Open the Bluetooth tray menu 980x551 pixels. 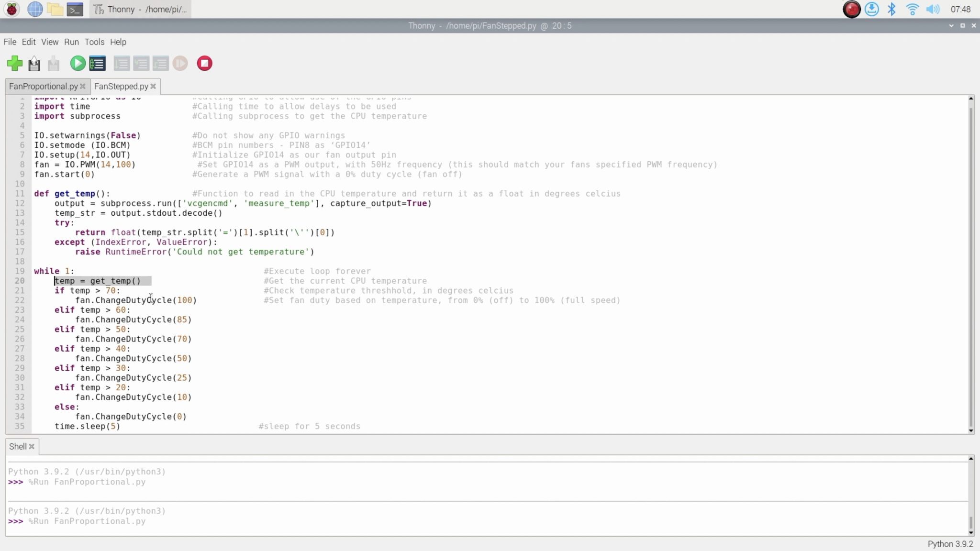(x=891, y=9)
